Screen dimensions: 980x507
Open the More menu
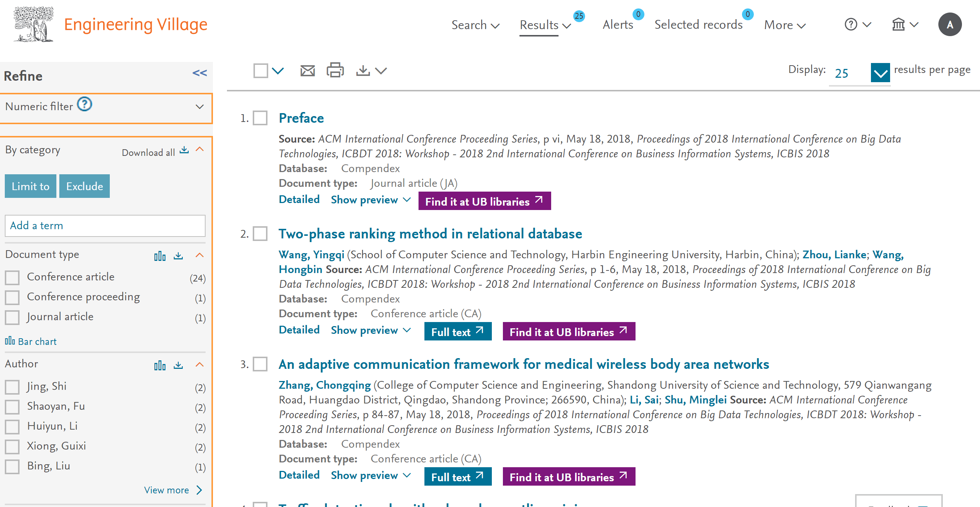[785, 25]
